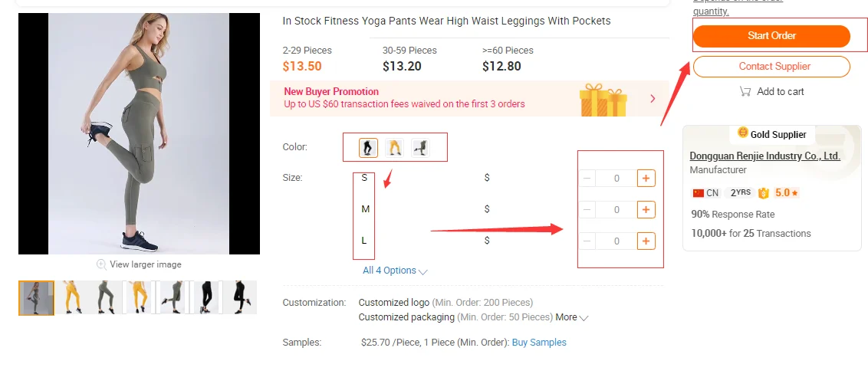Click the magnifier View larger image icon
The image size is (868, 374).
click(x=100, y=264)
